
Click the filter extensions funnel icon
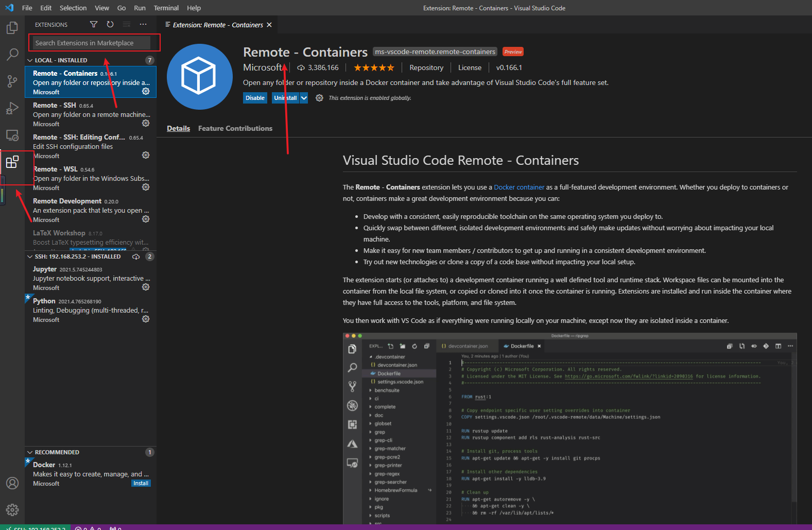tap(94, 25)
